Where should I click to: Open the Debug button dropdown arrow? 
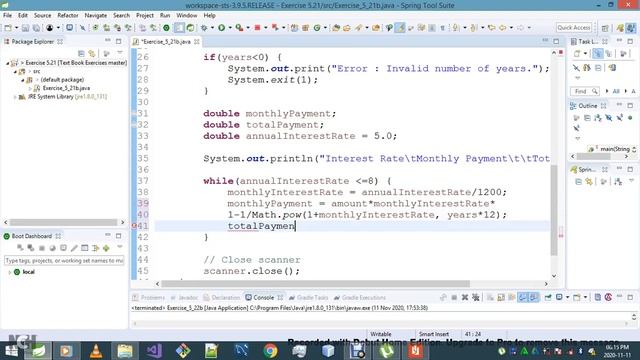click(212, 28)
